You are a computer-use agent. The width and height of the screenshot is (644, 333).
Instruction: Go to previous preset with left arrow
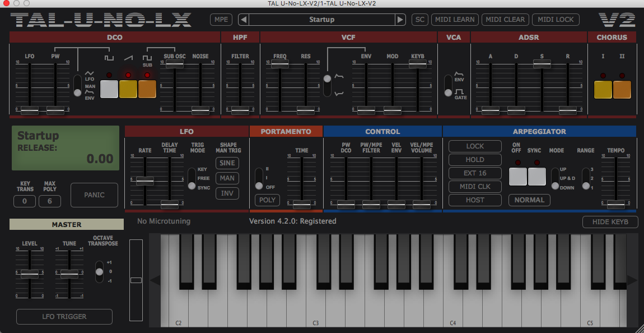click(243, 19)
